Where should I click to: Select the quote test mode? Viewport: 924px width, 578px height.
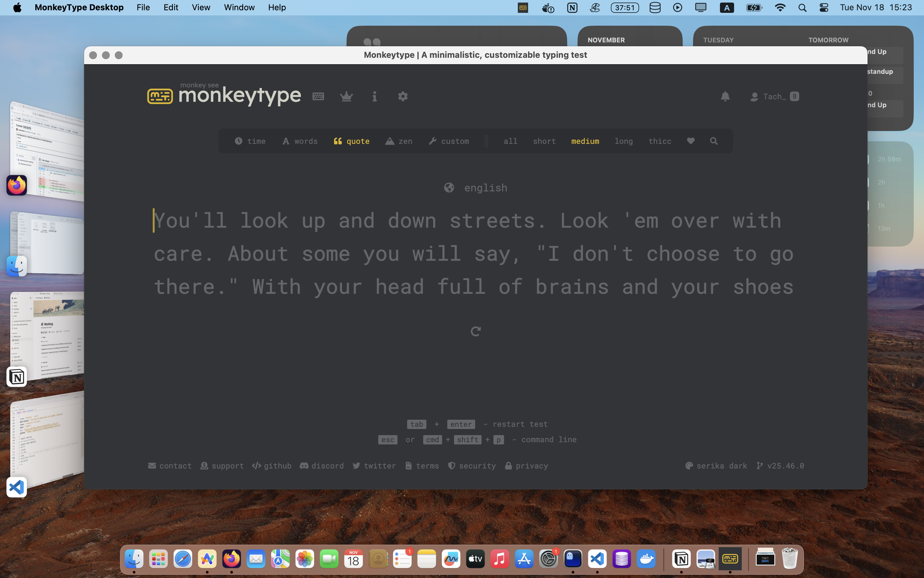click(x=351, y=141)
